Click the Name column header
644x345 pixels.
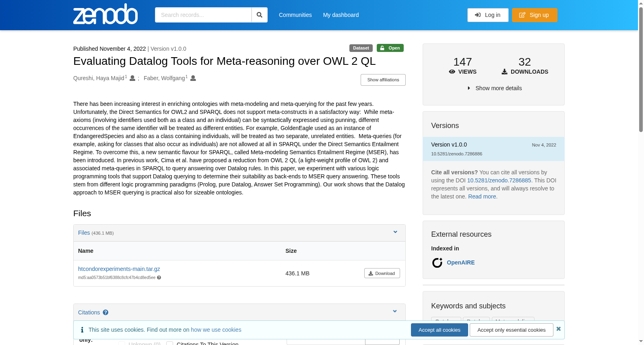[86, 251]
